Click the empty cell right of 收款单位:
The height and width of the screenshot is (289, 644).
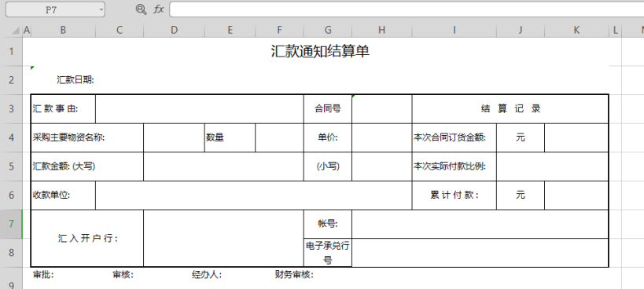[x=254, y=195]
